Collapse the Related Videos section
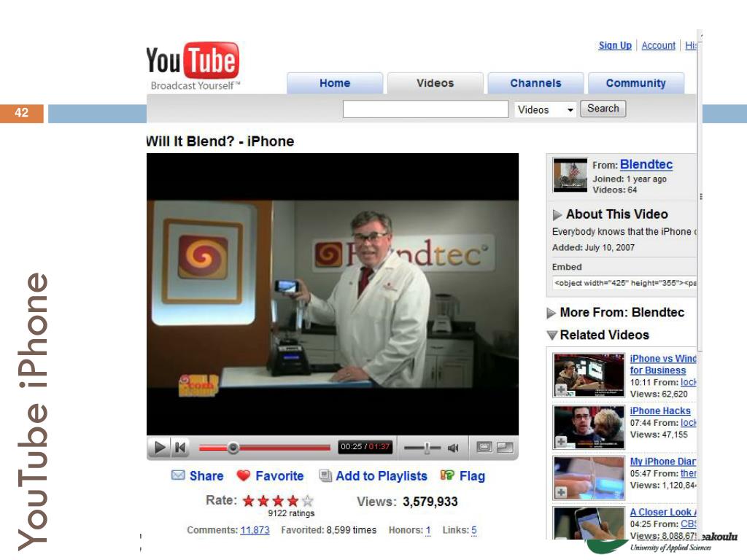The height and width of the screenshot is (560, 747). tap(551, 335)
